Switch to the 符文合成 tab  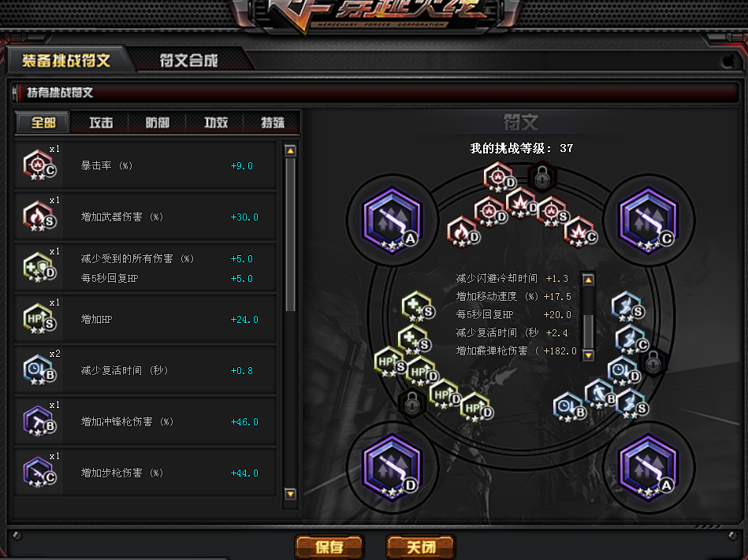pyautogui.click(x=189, y=61)
